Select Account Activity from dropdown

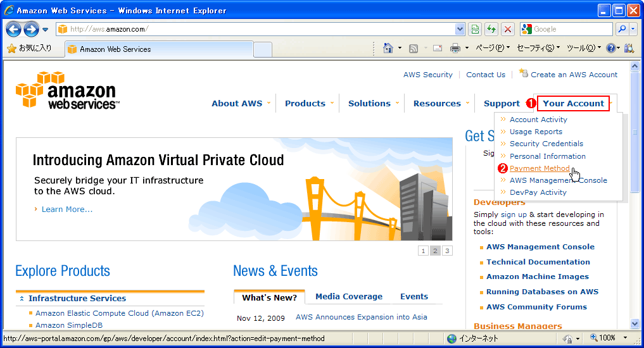coord(538,120)
